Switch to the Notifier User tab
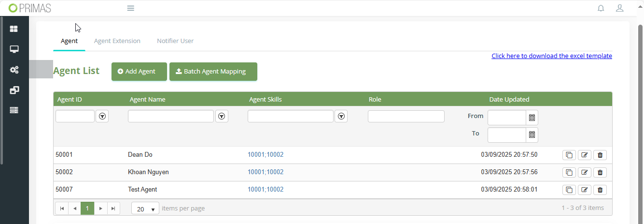 click(x=175, y=41)
